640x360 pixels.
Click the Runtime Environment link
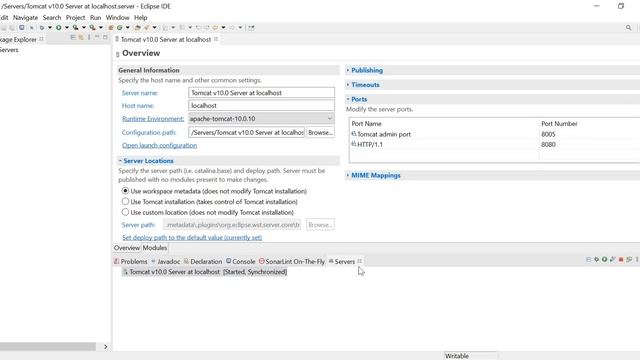[153, 119]
